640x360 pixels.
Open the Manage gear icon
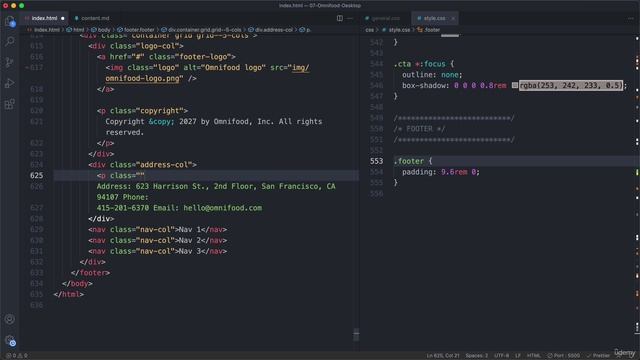pyautogui.click(x=10, y=340)
